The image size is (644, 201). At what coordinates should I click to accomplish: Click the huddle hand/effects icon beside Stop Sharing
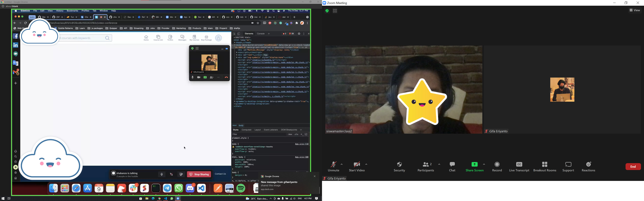tap(181, 174)
